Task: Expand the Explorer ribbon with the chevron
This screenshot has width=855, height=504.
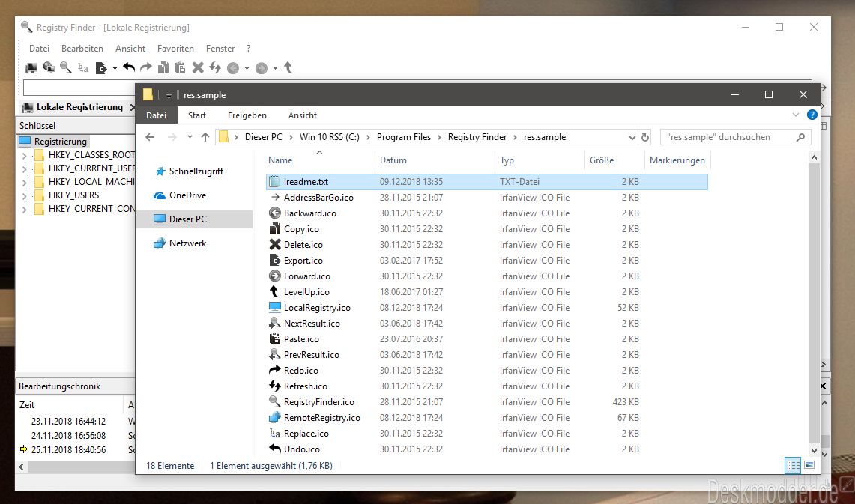Action: click(x=796, y=115)
